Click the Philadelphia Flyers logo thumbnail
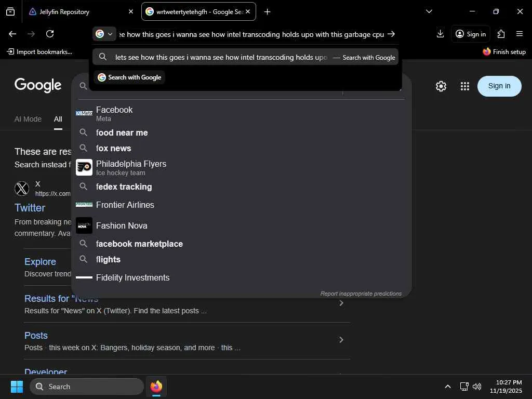Viewport: 532px width, 399px height. coord(84,167)
